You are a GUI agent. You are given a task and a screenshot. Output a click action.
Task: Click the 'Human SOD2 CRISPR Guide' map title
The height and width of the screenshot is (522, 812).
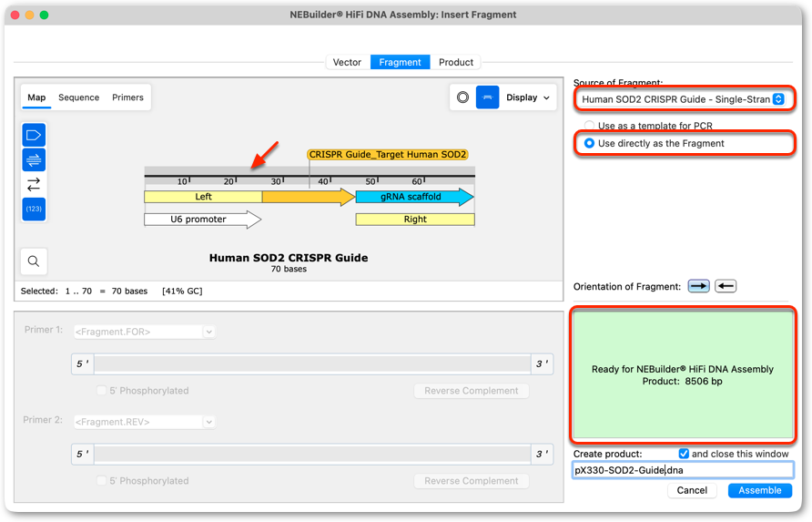pos(289,258)
